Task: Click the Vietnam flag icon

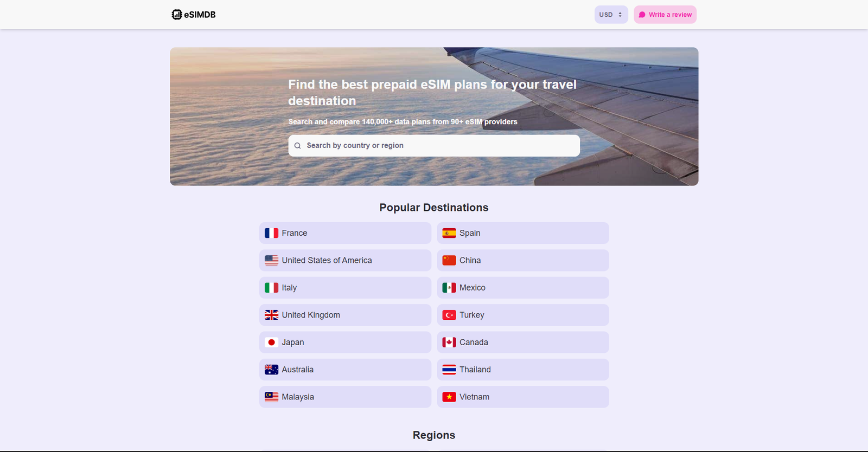Action: 449,397
